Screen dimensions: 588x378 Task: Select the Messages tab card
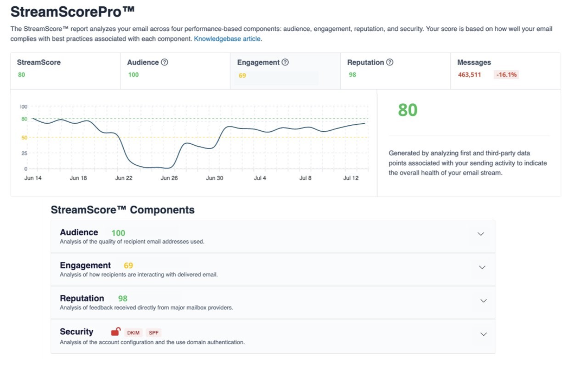[505, 71]
